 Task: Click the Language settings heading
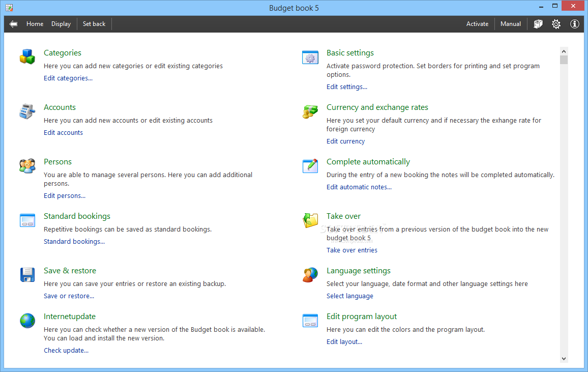(359, 270)
